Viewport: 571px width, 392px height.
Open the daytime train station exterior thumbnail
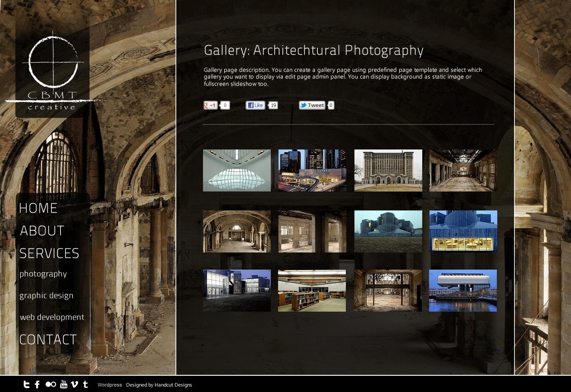(x=388, y=171)
